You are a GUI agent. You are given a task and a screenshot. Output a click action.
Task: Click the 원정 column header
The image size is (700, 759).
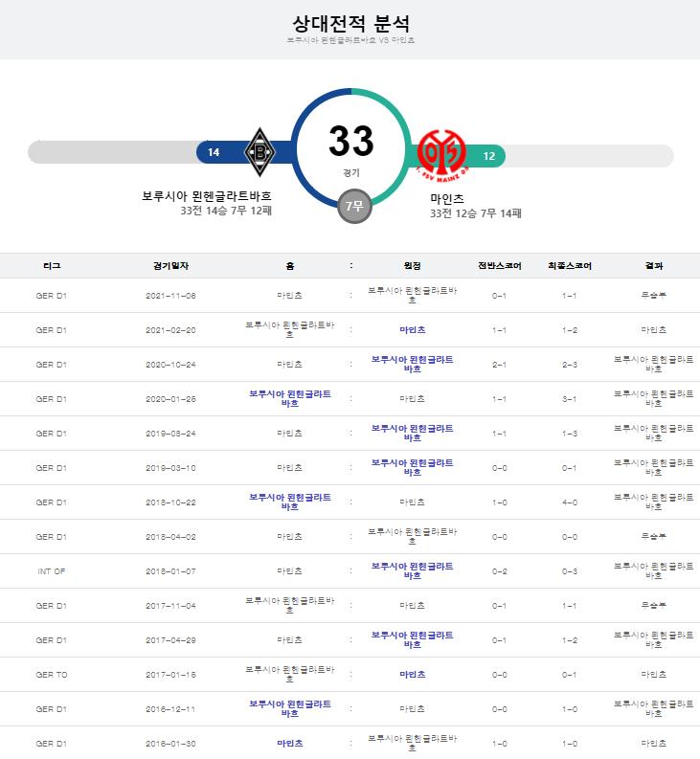coord(413,266)
